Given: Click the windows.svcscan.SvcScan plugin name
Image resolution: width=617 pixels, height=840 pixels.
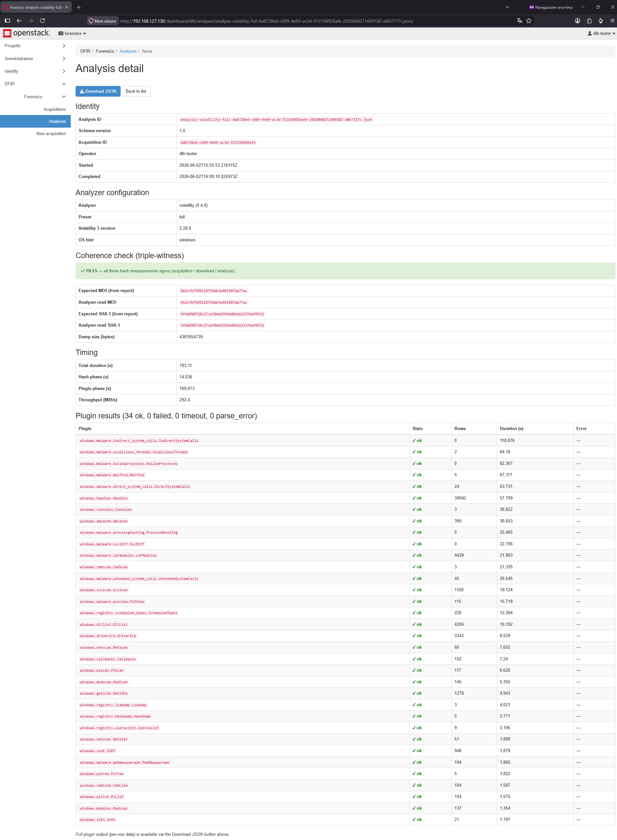Looking at the screenshot, I should [x=103, y=590].
